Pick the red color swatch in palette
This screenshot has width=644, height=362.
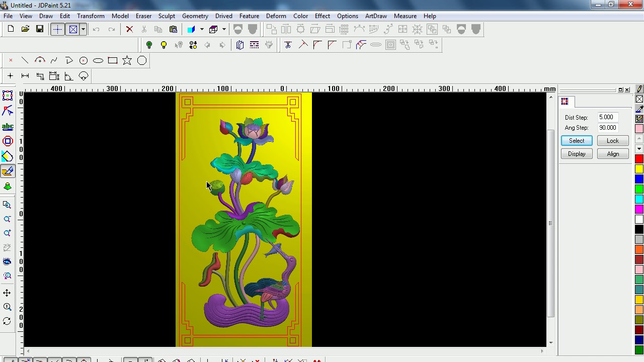[639, 159]
